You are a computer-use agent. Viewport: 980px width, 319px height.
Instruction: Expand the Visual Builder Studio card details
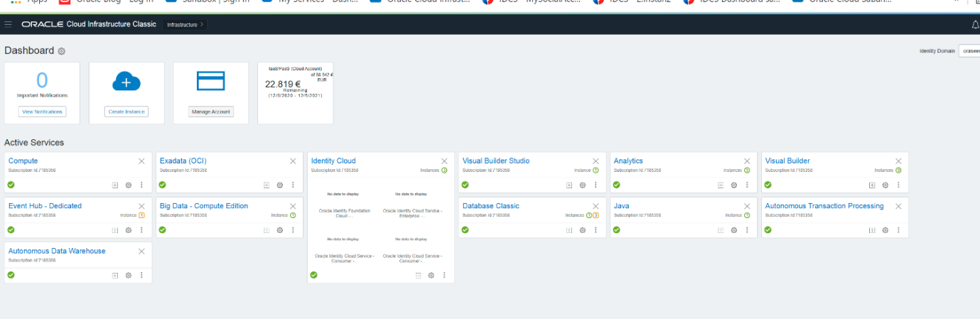coord(569,185)
